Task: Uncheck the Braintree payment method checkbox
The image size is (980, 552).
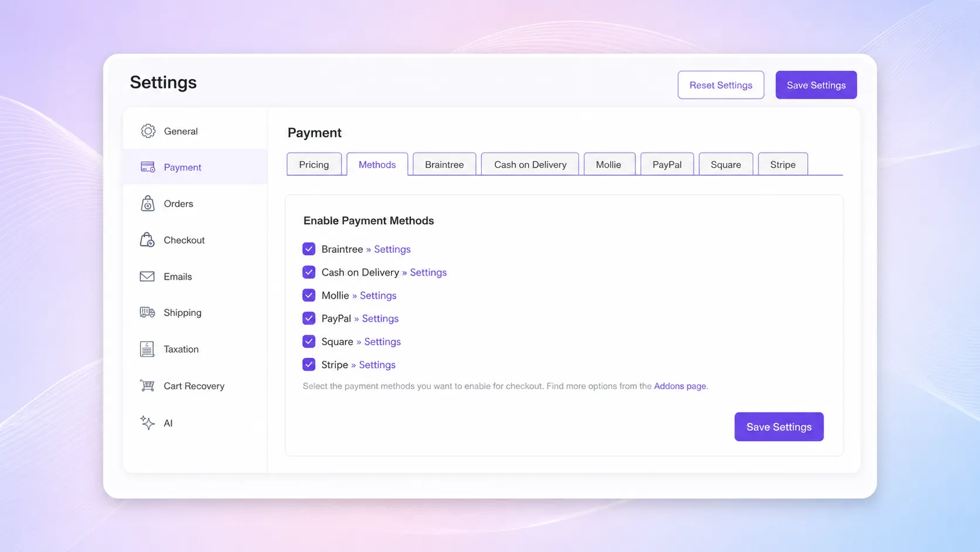Action: click(x=309, y=249)
